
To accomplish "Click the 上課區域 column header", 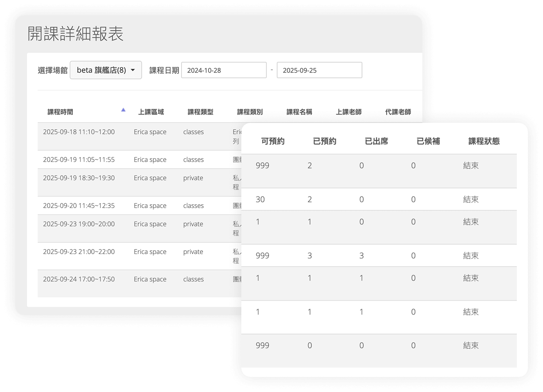I will [x=151, y=112].
